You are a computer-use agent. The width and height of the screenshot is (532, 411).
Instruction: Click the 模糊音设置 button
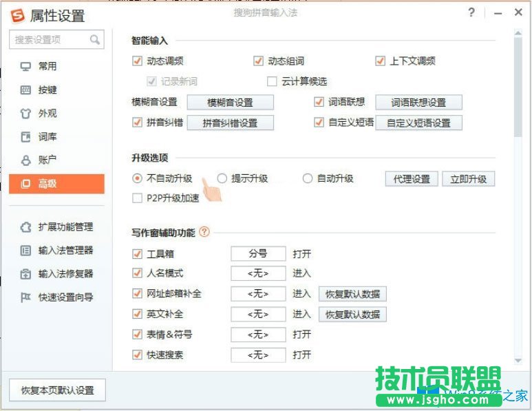[x=231, y=103]
